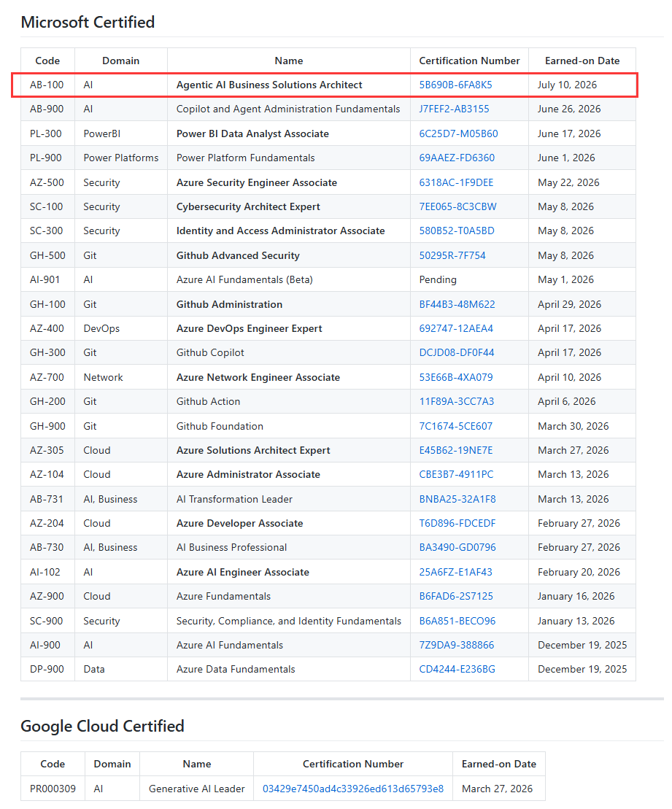Click the Google Cloud Certified heading
Image resolution: width=672 pixels, height=809 pixels.
click(102, 726)
